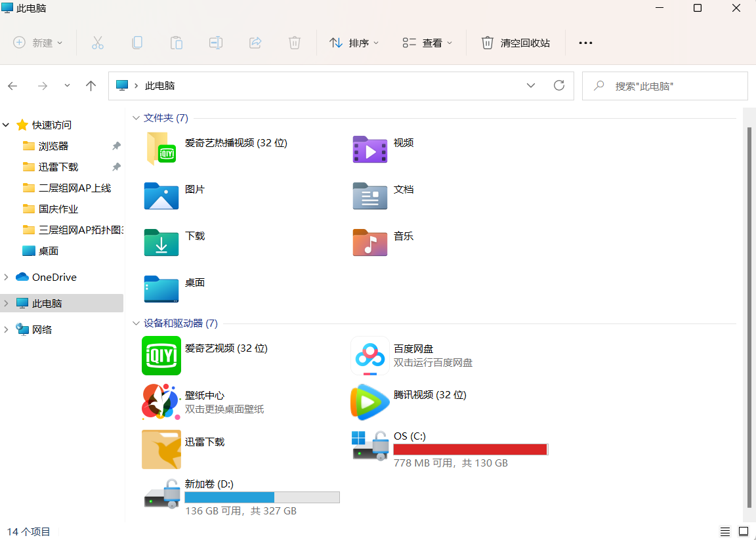Screen dimensions: 756x540
Task: Expand the OneDrive tree node
Action: click(x=7, y=277)
